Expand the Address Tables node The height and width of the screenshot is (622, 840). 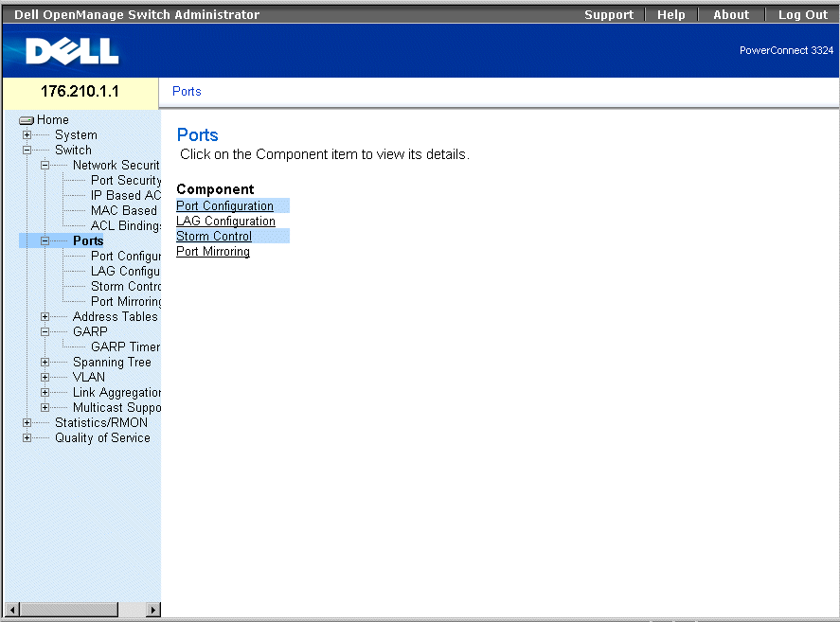click(x=45, y=316)
